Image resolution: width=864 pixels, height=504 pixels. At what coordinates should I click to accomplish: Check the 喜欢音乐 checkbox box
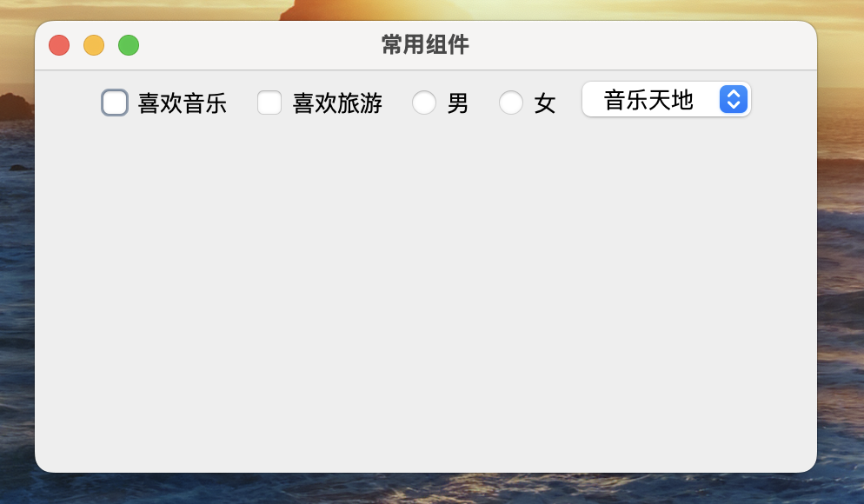point(115,103)
